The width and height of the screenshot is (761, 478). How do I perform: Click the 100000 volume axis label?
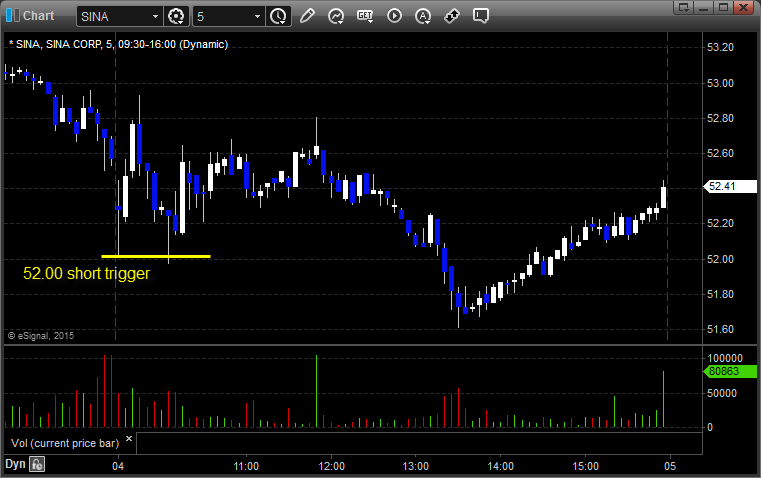coord(725,359)
